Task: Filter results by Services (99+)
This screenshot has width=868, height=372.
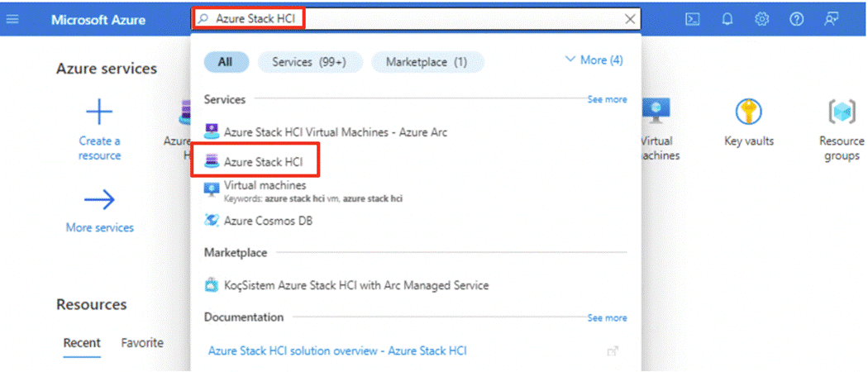Action: (309, 62)
